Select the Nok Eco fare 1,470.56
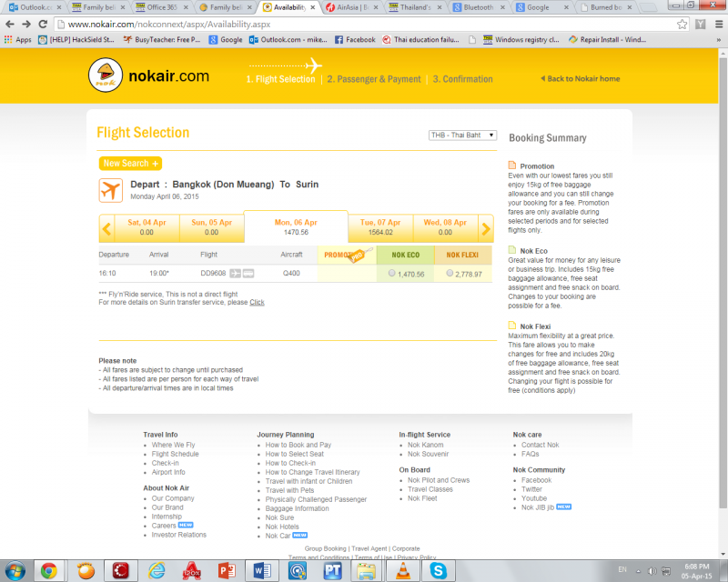Screen dimensions: 728x582 click(x=392, y=274)
